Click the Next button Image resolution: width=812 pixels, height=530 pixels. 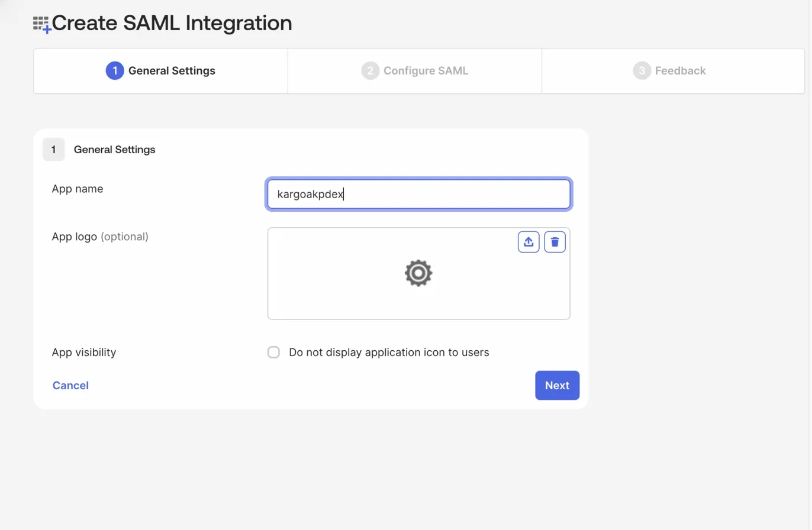point(557,386)
